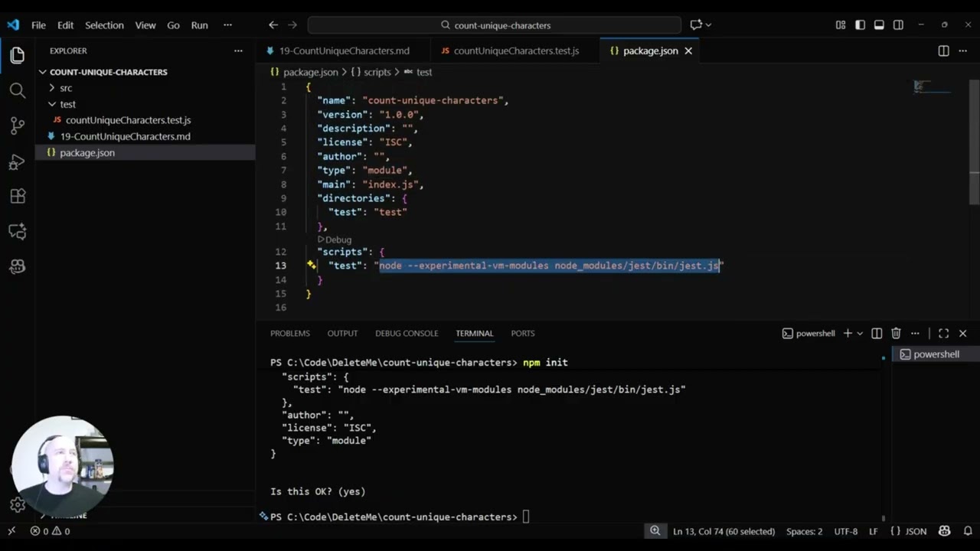The width and height of the screenshot is (980, 551).
Task: Open the Selection menu
Action: click(x=104, y=25)
